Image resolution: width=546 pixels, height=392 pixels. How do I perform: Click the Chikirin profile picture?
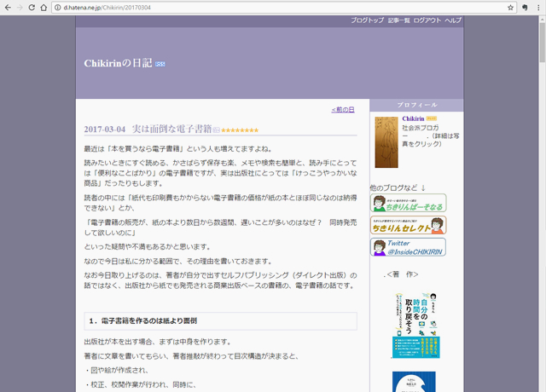click(386, 141)
